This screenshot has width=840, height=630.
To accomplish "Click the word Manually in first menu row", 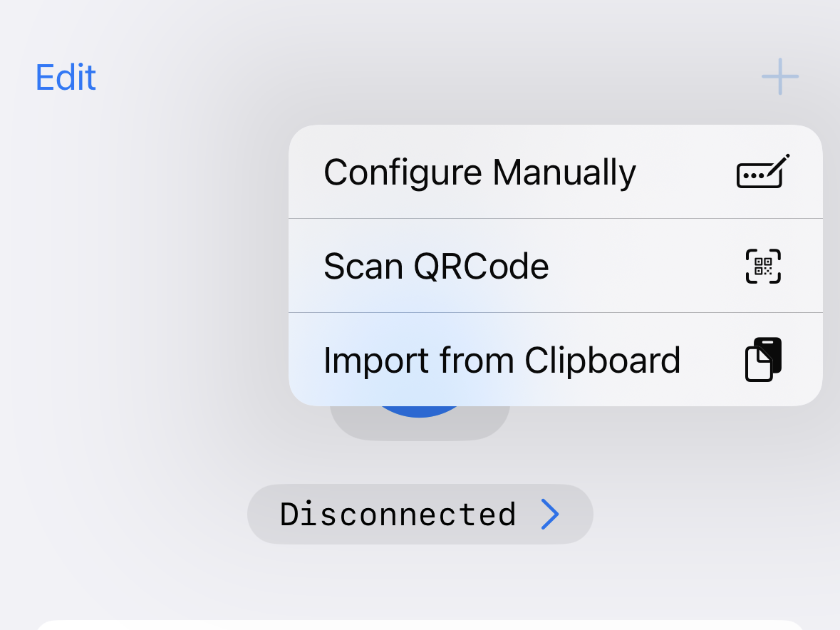I will click(564, 172).
